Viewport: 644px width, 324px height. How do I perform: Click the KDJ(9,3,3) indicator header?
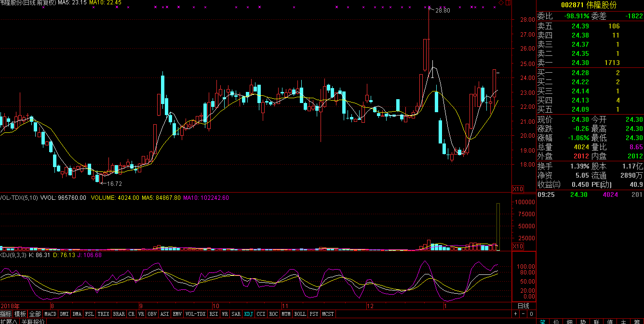click(13, 255)
